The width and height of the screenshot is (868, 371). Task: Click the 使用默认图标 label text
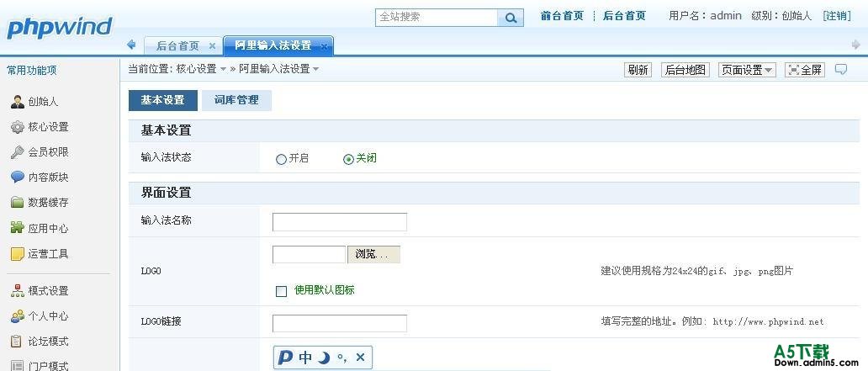tap(325, 289)
